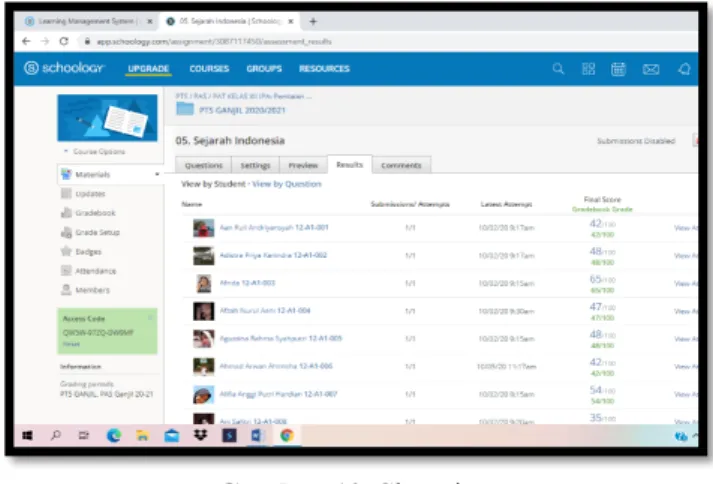The width and height of the screenshot is (713, 484).
Task: Open student link 12-A1-002
Action: point(273,255)
